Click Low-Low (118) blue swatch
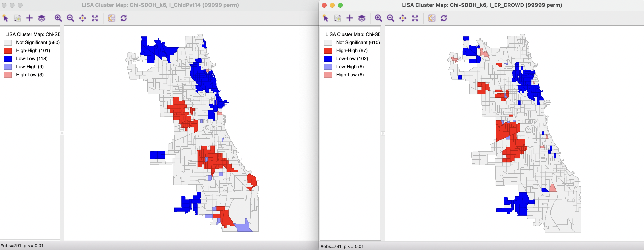 coord(8,59)
